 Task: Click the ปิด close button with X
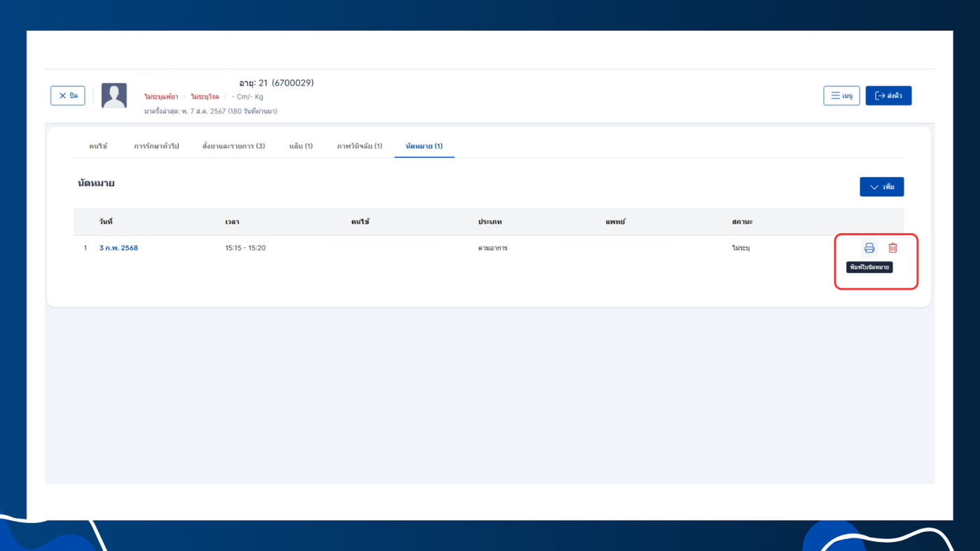[x=68, y=96]
